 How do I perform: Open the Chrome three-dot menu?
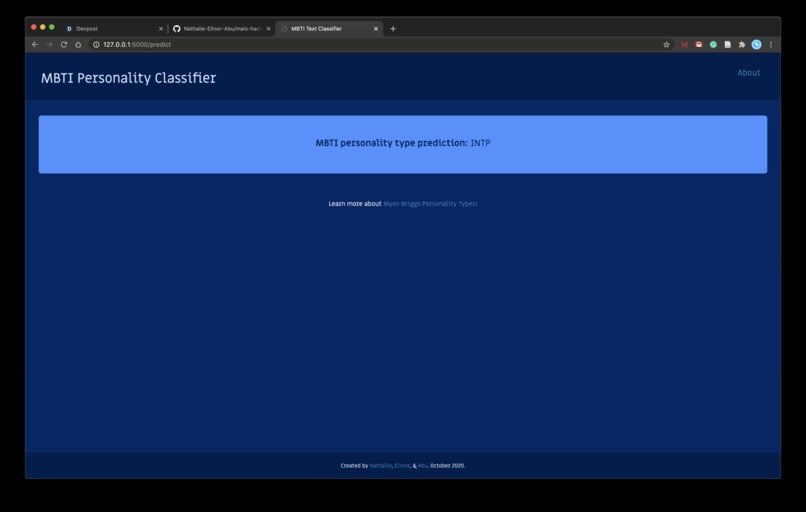(x=771, y=45)
